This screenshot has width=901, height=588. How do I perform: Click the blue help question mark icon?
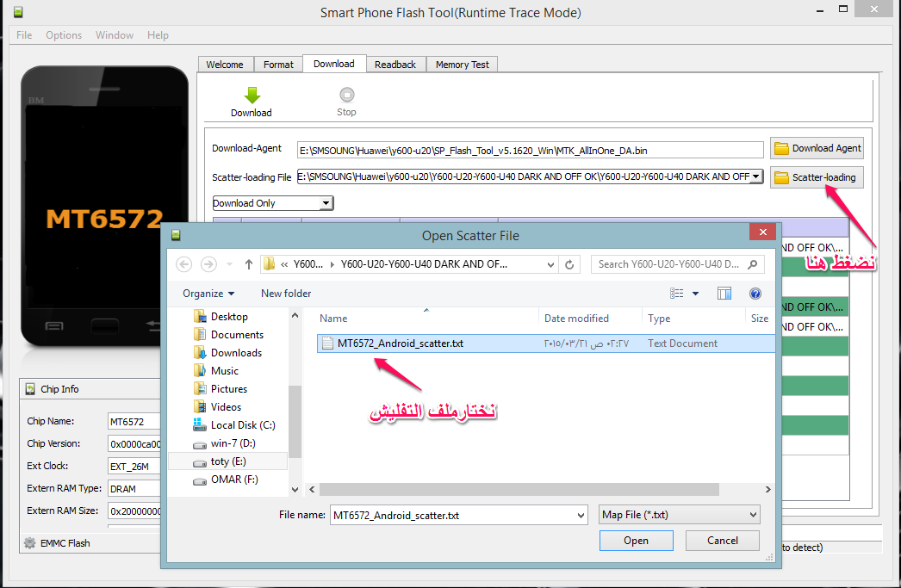(x=755, y=294)
